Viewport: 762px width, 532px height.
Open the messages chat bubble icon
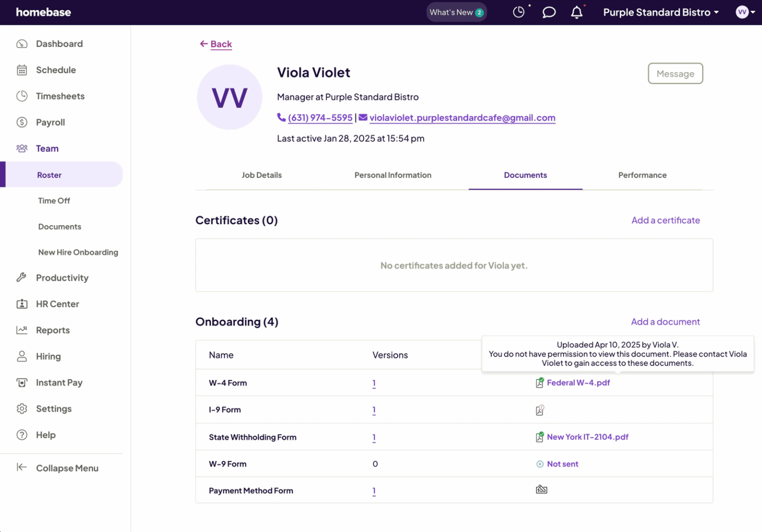click(x=549, y=12)
